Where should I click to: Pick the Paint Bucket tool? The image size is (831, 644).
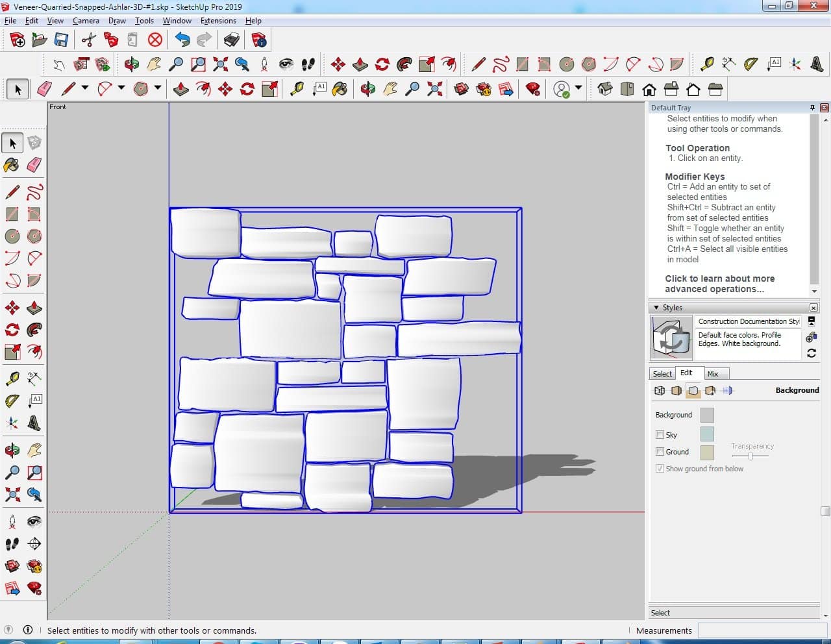pyautogui.click(x=12, y=165)
